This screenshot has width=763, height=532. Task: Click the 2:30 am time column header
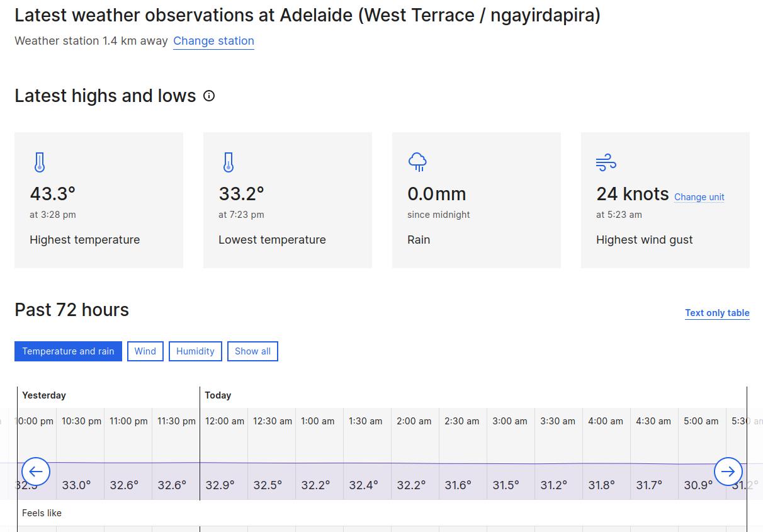(461, 421)
